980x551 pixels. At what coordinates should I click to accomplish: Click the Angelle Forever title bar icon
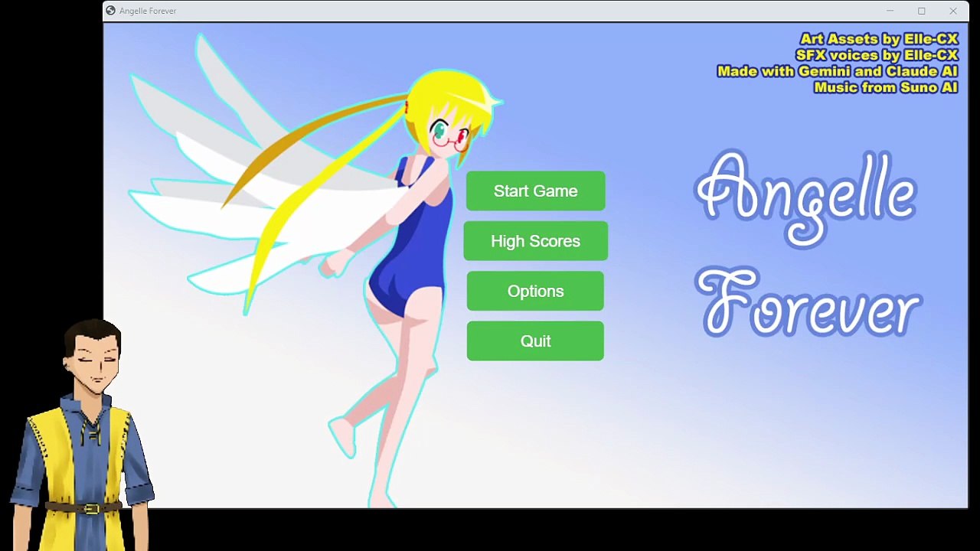(x=111, y=11)
